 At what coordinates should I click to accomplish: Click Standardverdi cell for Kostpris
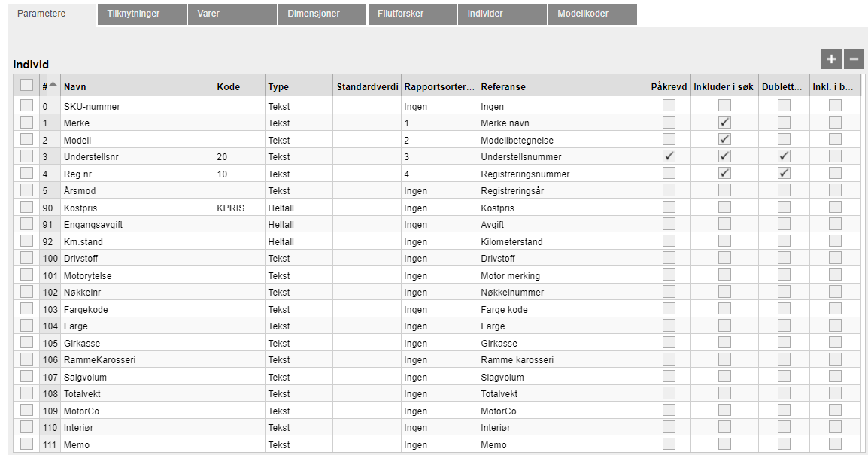pyautogui.click(x=367, y=208)
